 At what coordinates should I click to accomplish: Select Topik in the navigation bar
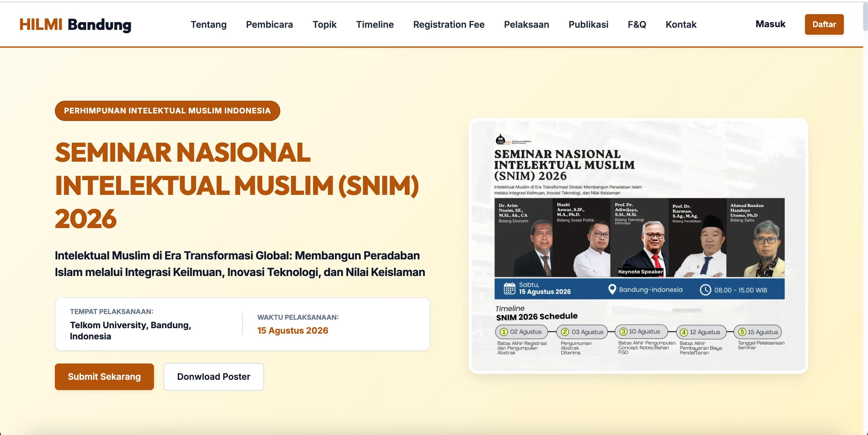coord(325,25)
